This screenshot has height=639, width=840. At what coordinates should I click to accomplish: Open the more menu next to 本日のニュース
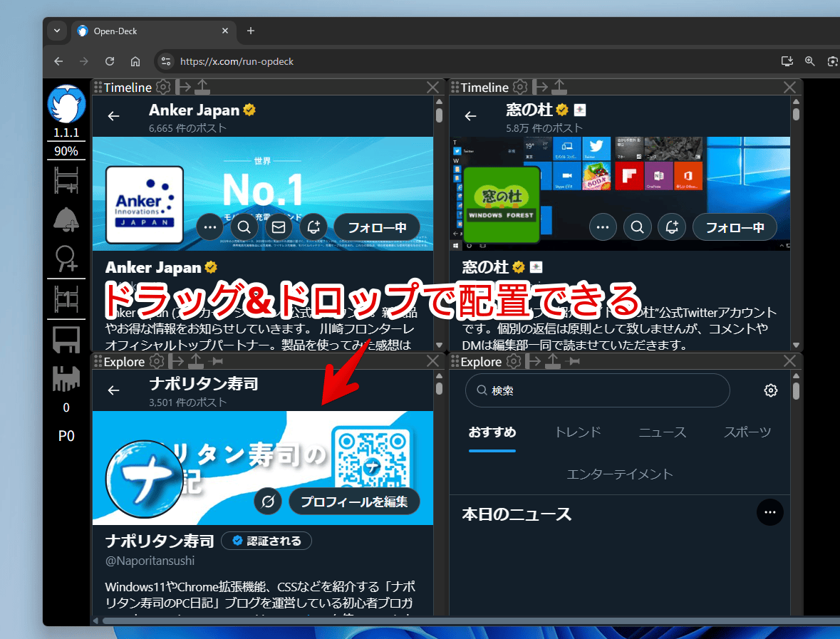click(x=769, y=512)
